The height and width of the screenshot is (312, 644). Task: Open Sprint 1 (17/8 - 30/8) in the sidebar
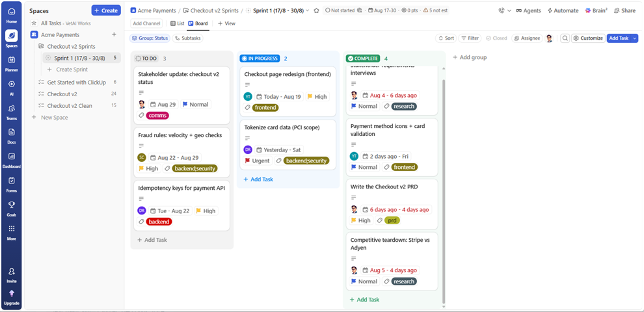click(x=82, y=58)
